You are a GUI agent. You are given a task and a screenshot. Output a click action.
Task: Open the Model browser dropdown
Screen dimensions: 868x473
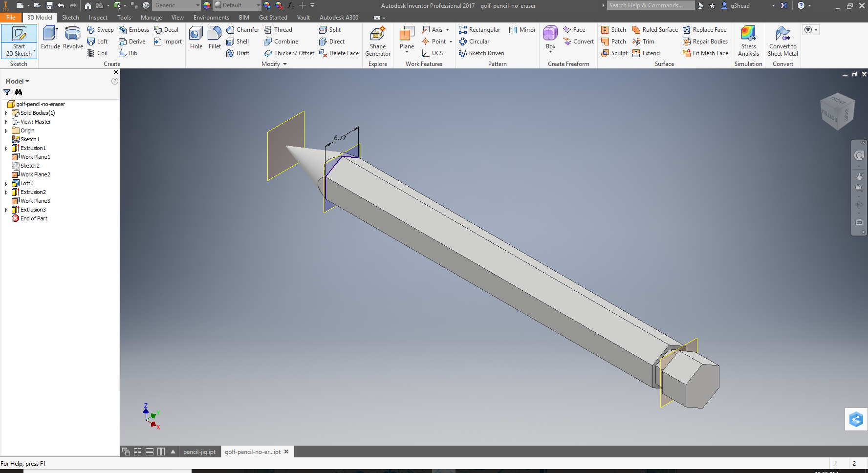[17, 81]
